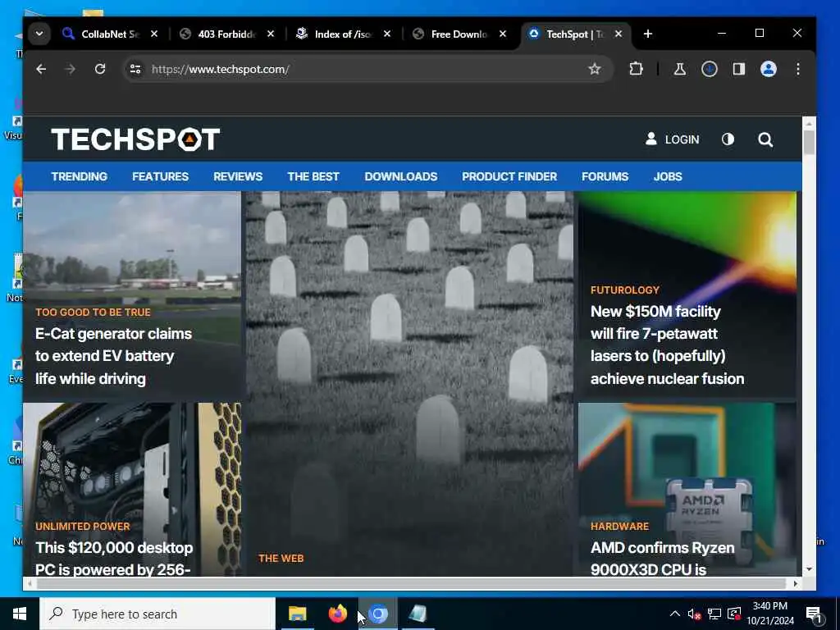The width and height of the screenshot is (840, 630).
Task: Open THE BEST menu
Action: click(313, 176)
